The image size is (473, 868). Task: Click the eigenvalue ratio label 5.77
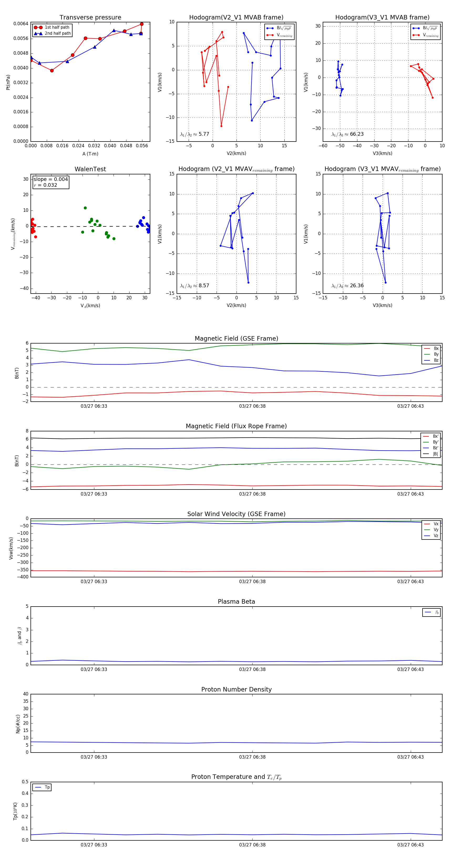[194, 134]
